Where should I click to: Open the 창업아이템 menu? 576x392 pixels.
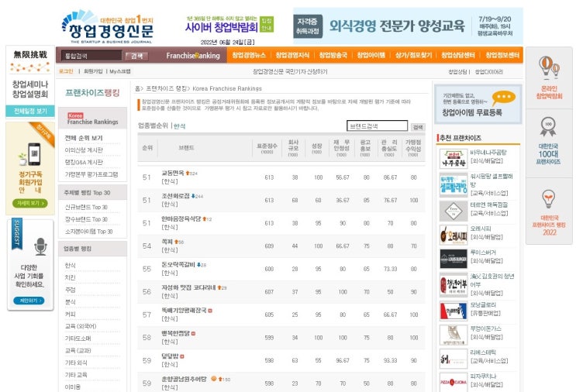(x=371, y=55)
